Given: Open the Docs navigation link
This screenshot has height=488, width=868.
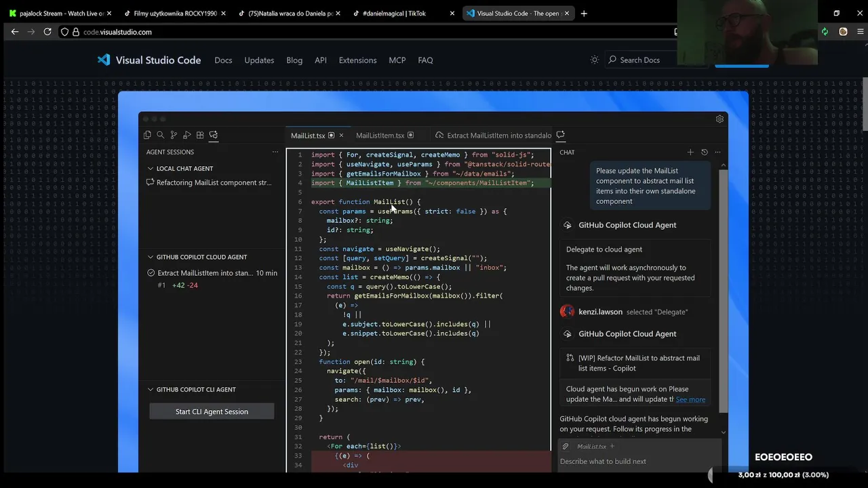Looking at the screenshot, I should 223,60.
